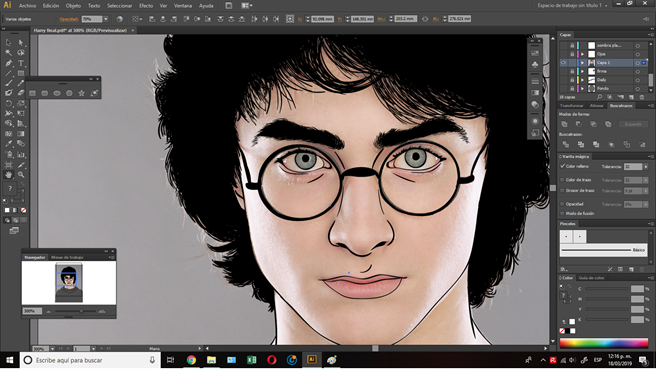
Task: Toggle lock on Ojos layer
Action: coord(572,54)
